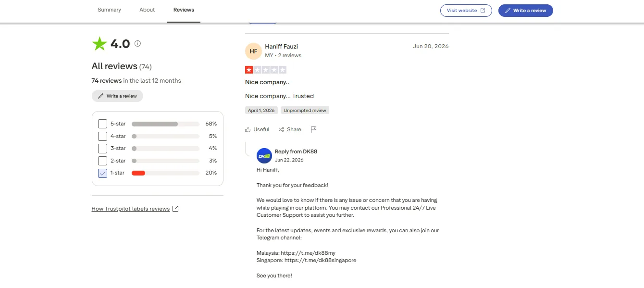The width and height of the screenshot is (644, 288).
Task: Open How Trustpilot labels reviews link
Action: 131,209
